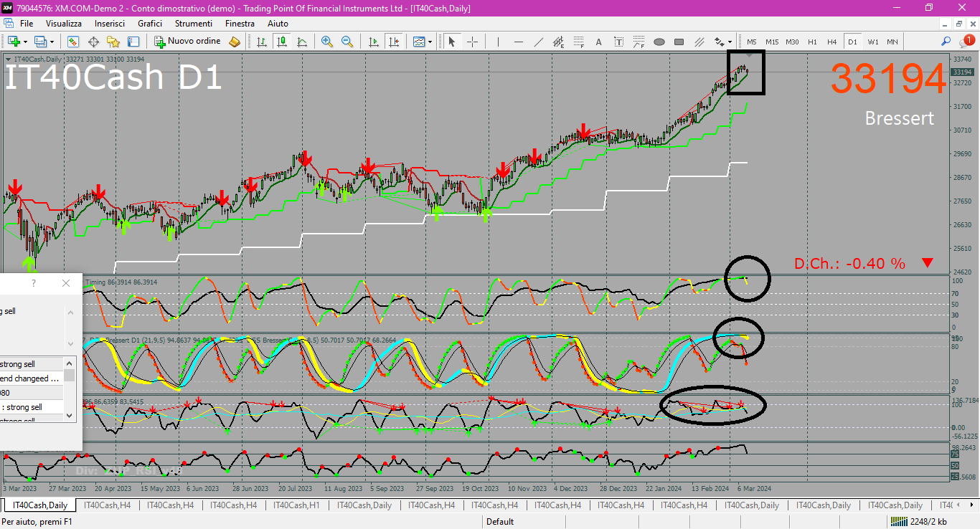
Task: Open the search magnifier icon
Action: [946, 42]
